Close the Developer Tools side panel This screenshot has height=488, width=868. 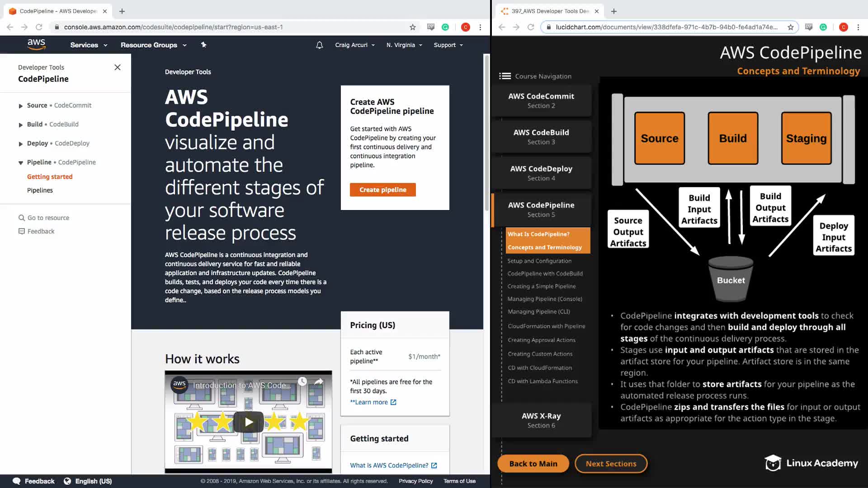[118, 67]
